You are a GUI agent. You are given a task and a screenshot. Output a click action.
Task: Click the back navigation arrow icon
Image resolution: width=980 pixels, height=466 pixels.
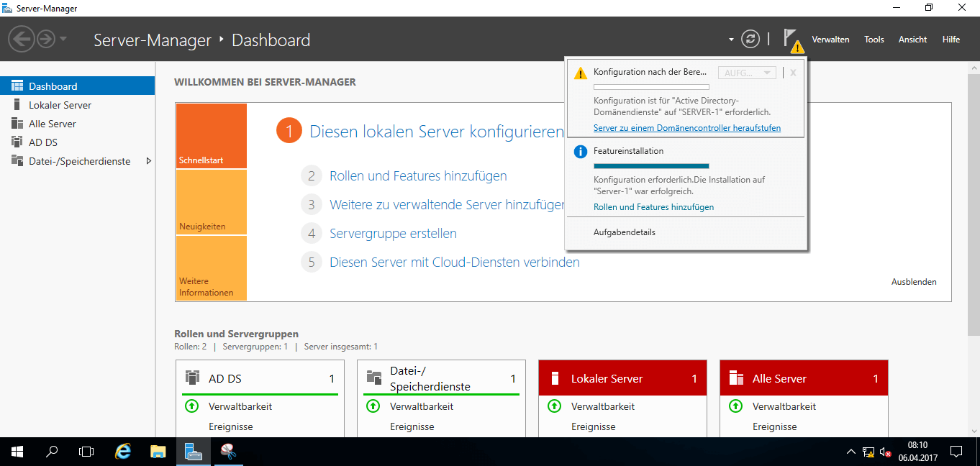22,39
